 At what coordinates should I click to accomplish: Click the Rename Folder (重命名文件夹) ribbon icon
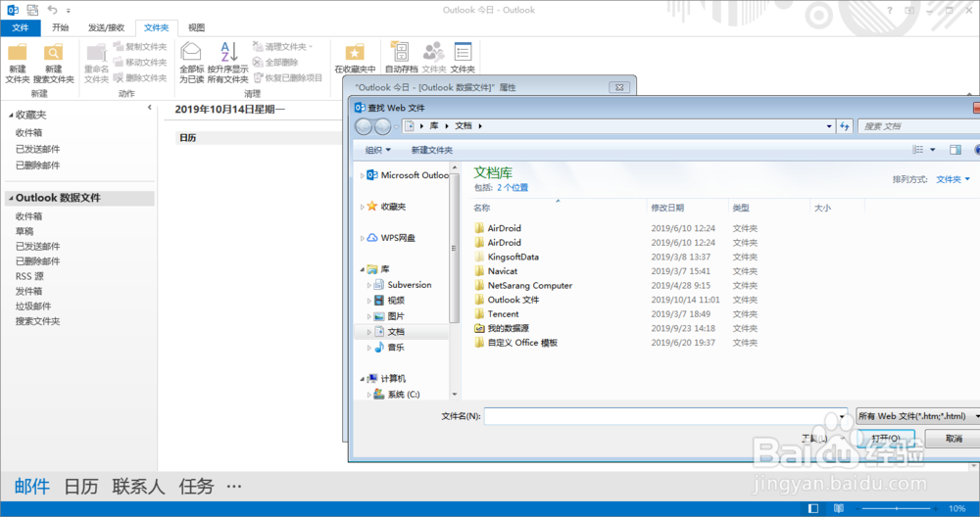96,63
